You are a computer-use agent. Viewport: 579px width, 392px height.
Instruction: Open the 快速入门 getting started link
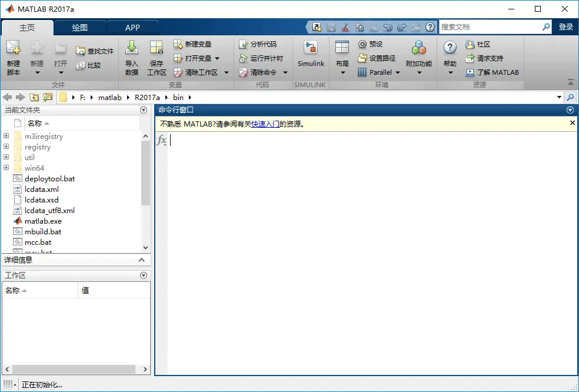265,124
